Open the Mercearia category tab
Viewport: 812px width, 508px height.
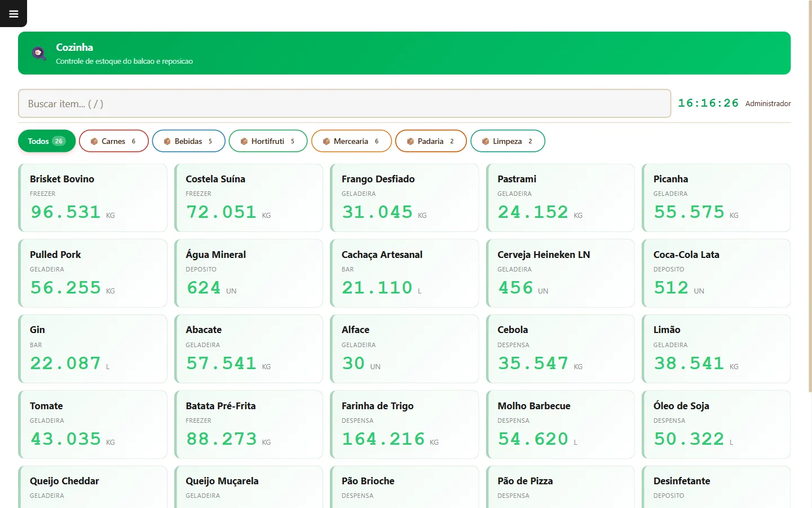tap(351, 141)
